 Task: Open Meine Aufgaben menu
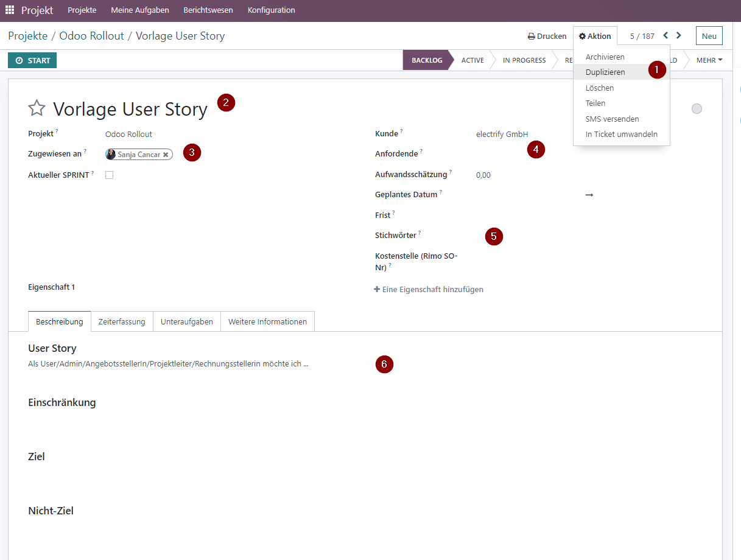[x=140, y=10]
